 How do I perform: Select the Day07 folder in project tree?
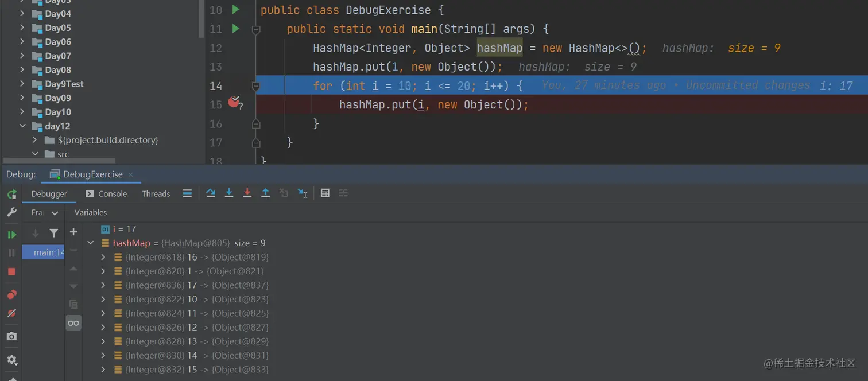point(58,56)
